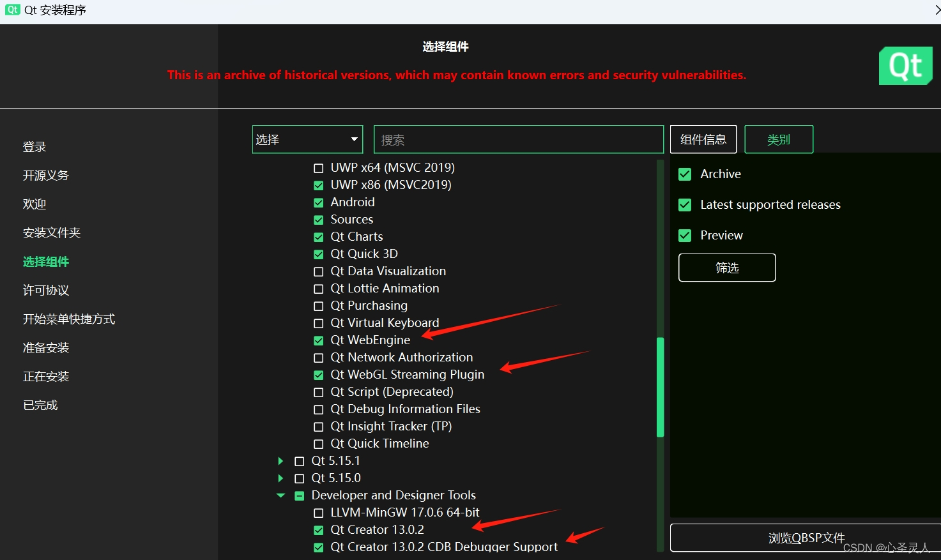The image size is (941, 560).
Task: Select the 选择组件 step in sidebar
Action: [46, 262]
